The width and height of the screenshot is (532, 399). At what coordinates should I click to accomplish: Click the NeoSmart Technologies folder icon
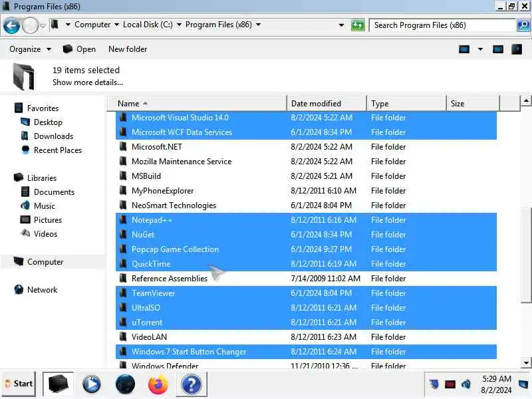[x=123, y=205]
